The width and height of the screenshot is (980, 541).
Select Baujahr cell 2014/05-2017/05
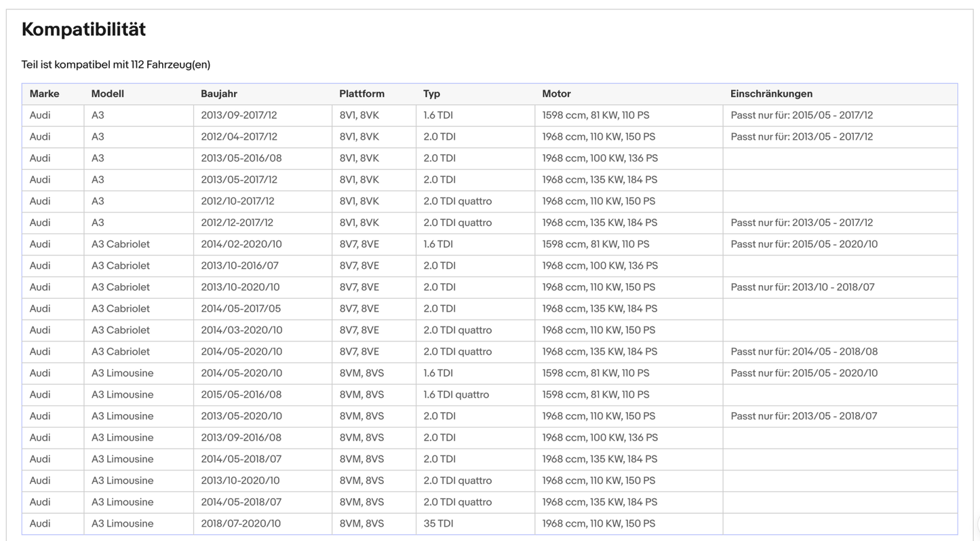241,309
